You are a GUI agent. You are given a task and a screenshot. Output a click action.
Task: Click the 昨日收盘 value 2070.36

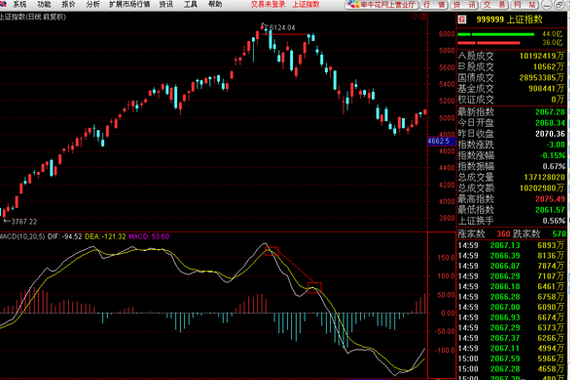pyautogui.click(x=550, y=134)
